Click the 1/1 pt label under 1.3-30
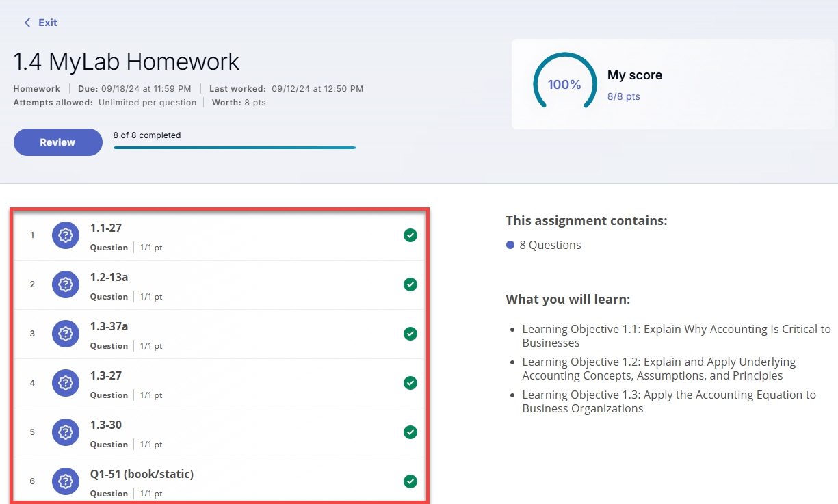Image resolution: width=838 pixels, height=504 pixels. [151, 445]
